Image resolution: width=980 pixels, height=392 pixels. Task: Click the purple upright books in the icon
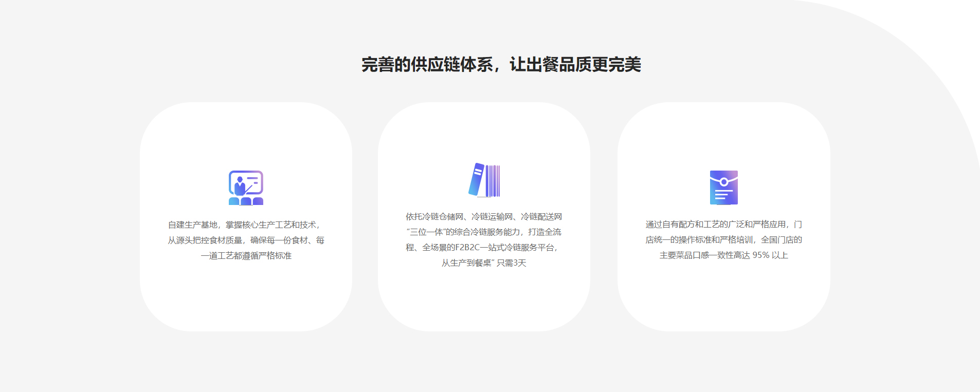point(493,181)
